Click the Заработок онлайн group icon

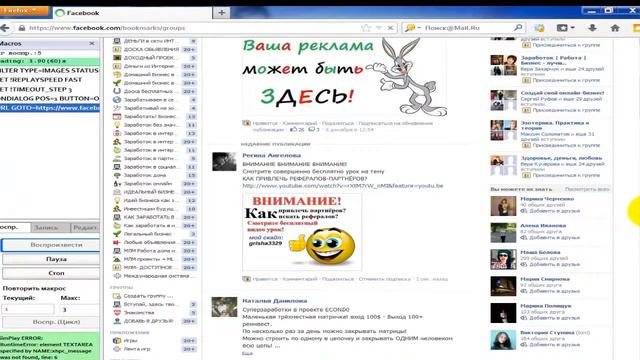click(x=117, y=184)
